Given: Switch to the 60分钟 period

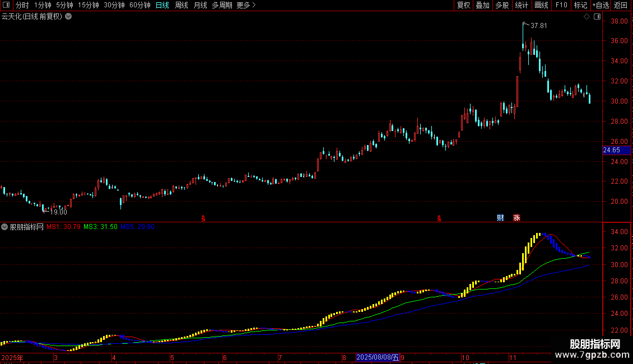Looking at the screenshot, I should [x=140, y=5].
